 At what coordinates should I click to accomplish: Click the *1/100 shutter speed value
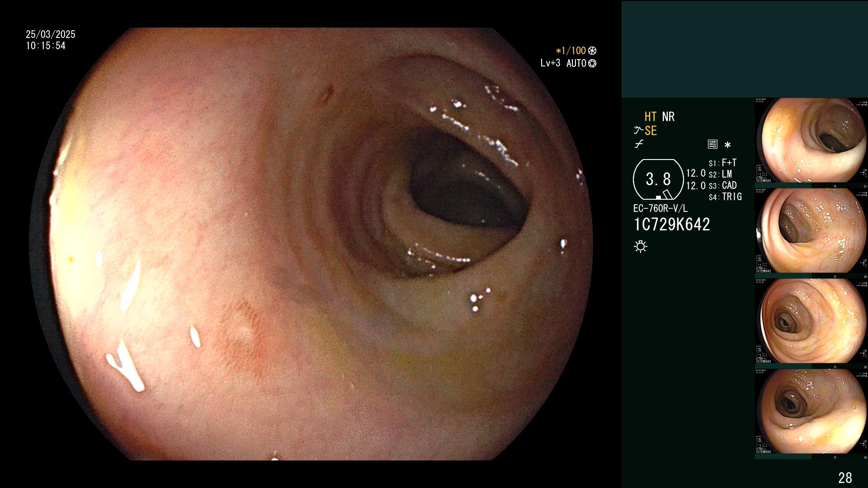coord(571,51)
